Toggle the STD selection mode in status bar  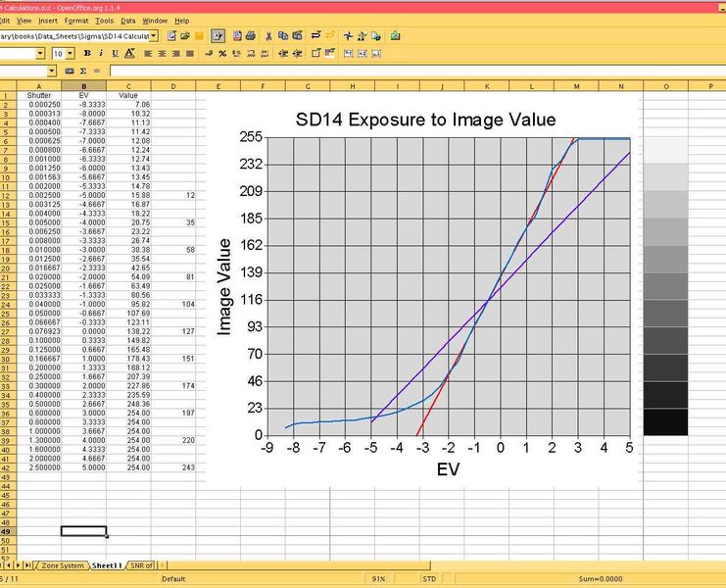429,579
